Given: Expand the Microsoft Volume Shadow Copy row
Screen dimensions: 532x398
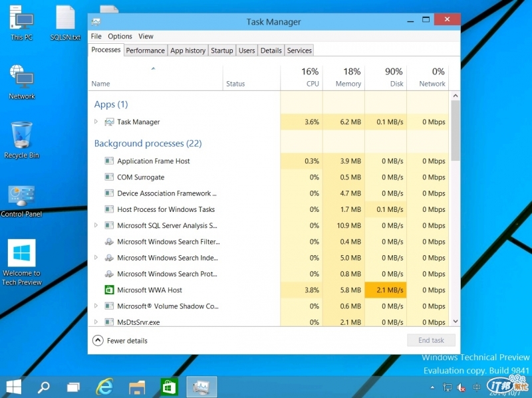Looking at the screenshot, I should click(96, 306).
